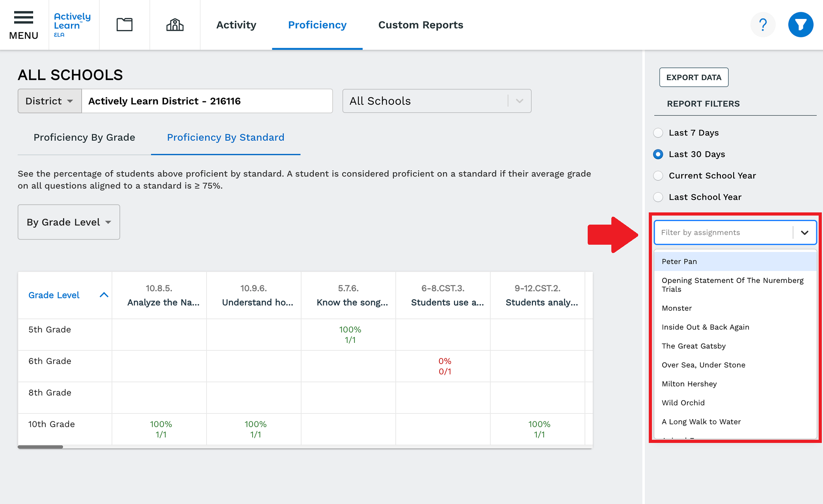Click the 6-8.CST.3. Students use a... header

(443, 295)
